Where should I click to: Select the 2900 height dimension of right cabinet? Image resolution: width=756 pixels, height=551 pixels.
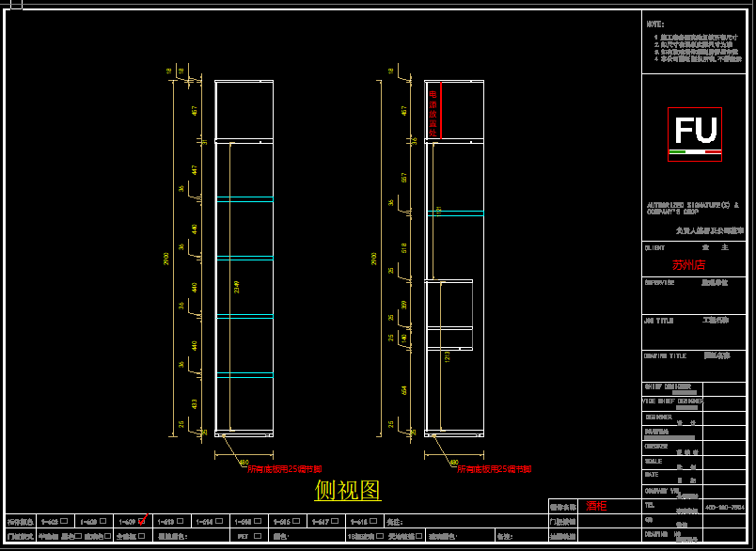374,257
